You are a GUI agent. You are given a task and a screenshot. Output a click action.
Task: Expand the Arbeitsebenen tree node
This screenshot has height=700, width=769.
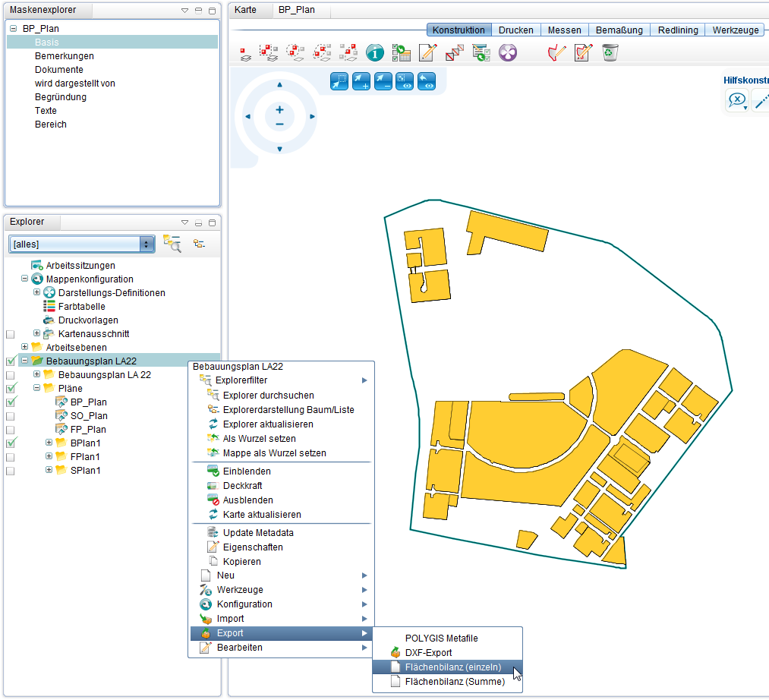coord(24,348)
